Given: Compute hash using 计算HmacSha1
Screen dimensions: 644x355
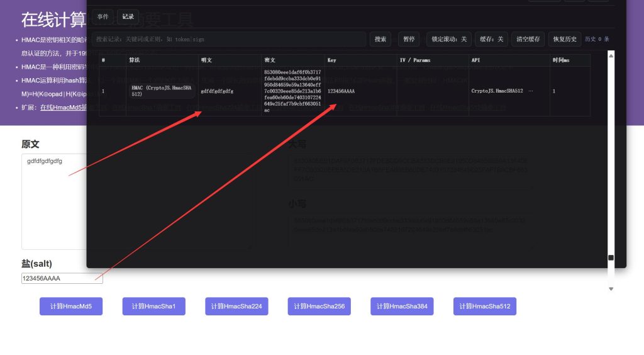Looking at the screenshot, I should pos(153,307).
